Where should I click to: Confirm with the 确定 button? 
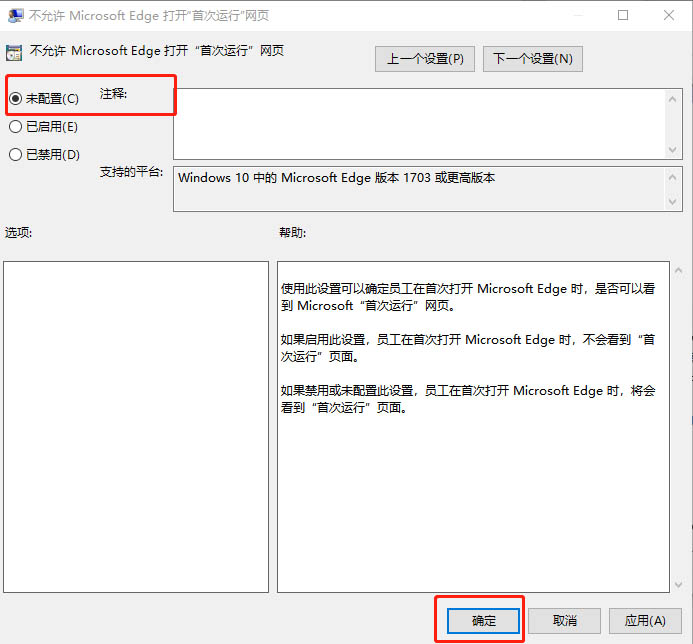[x=484, y=620]
